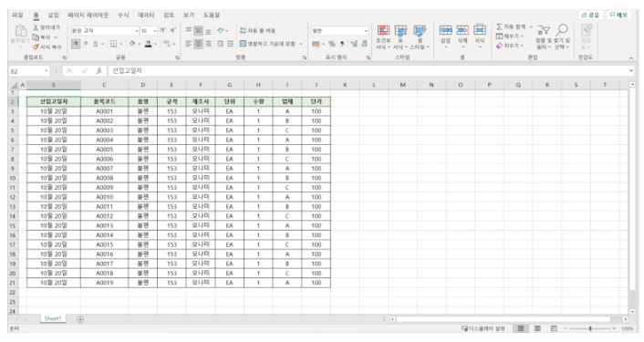
Task: Align text to the top
Action: tap(188, 31)
